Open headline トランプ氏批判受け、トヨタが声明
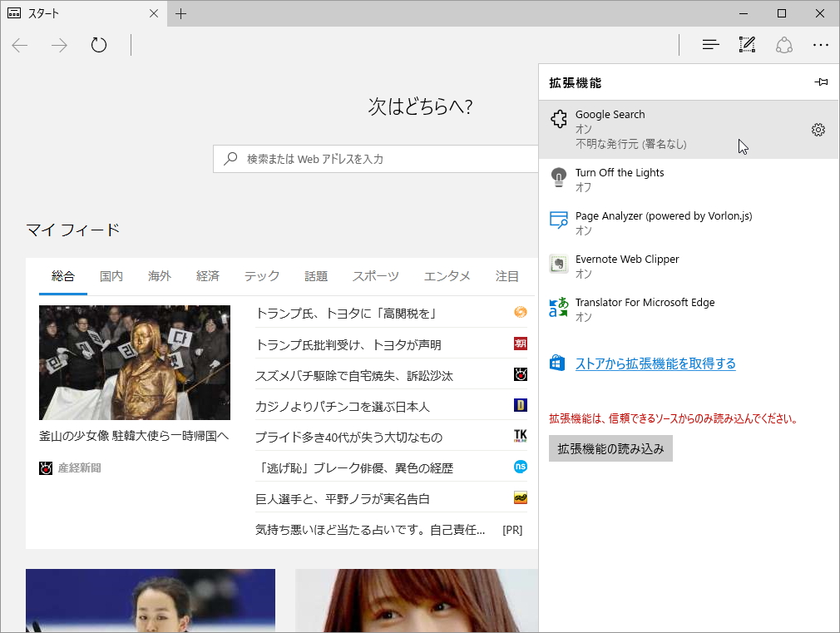The height and width of the screenshot is (633, 840). [348, 344]
